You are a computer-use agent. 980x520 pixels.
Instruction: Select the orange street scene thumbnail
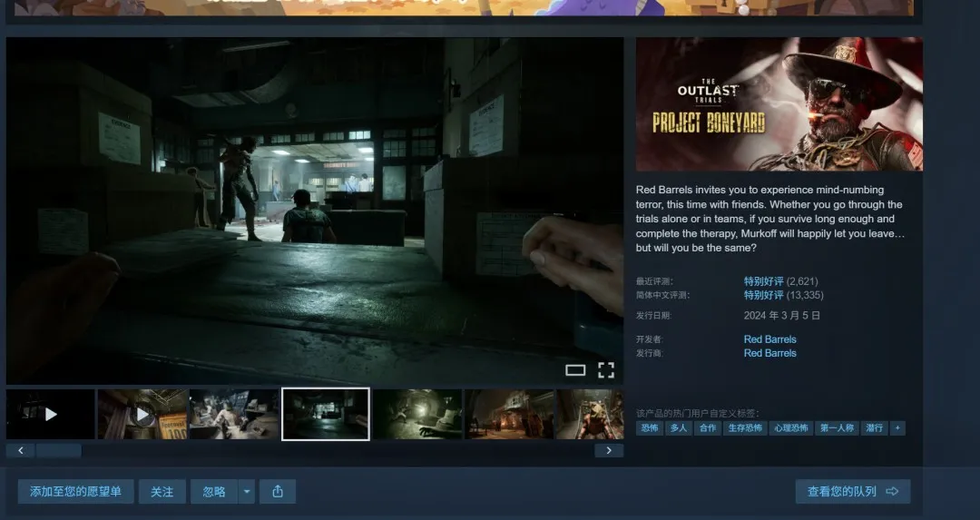(509, 414)
